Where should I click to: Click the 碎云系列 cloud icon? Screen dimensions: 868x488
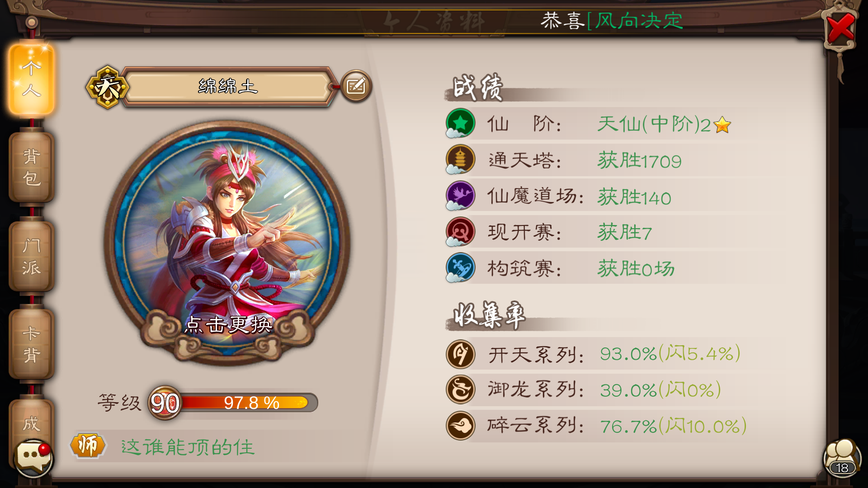coord(460,426)
